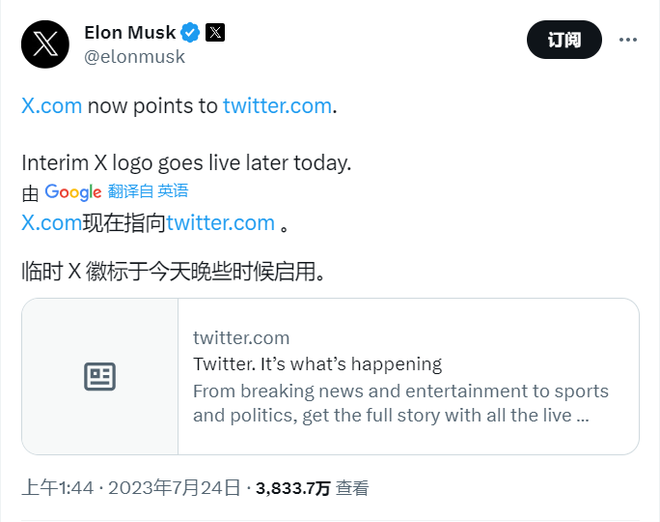Click the Google logo in translation line
The image size is (660, 522).
(x=73, y=191)
